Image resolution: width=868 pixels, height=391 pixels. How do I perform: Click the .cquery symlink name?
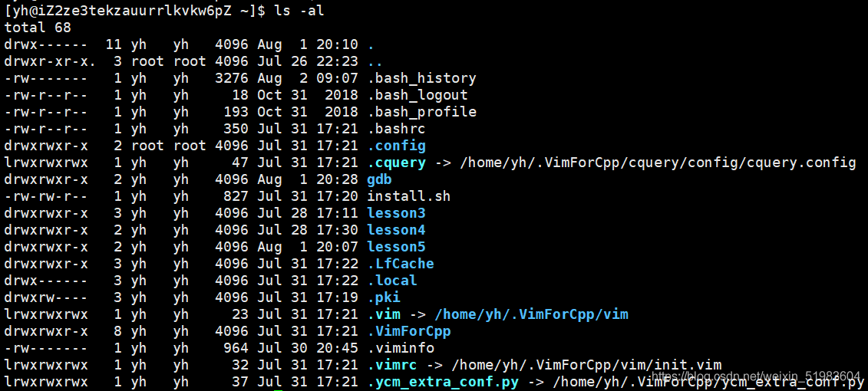click(x=396, y=163)
